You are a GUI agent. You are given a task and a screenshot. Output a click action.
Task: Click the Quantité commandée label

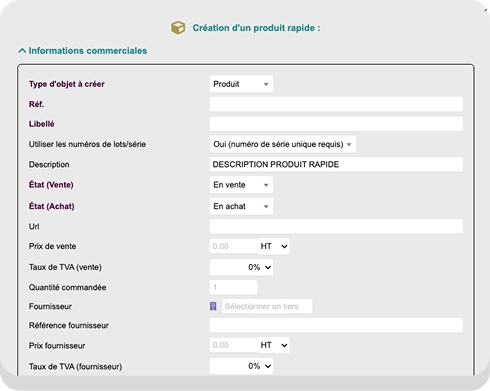(67, 287)
